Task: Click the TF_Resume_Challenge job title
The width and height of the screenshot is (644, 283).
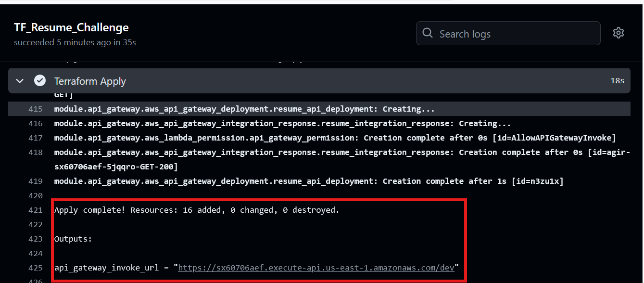Action: point(71,27)
